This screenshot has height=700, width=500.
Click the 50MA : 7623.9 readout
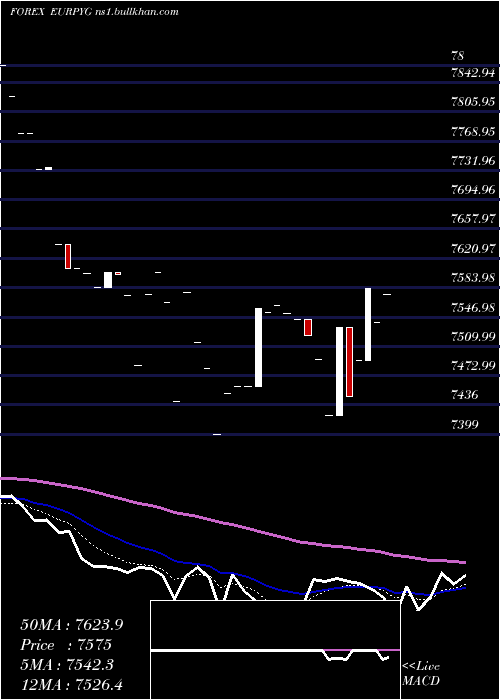click(x=72, y=625)
